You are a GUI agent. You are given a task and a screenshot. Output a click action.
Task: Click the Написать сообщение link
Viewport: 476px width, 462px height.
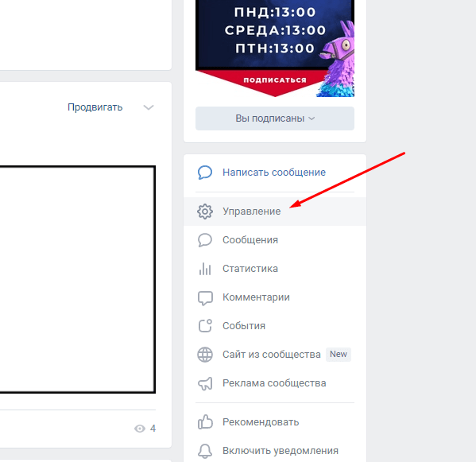274,173
